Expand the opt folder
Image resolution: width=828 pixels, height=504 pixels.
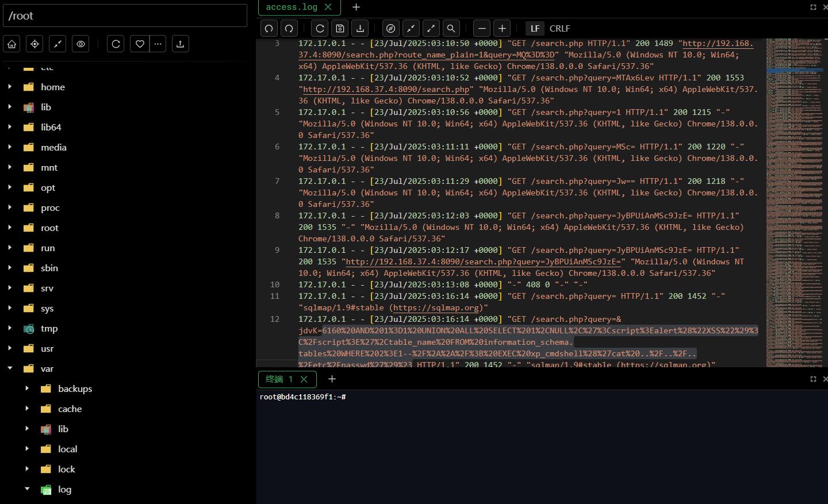point(10,187)
